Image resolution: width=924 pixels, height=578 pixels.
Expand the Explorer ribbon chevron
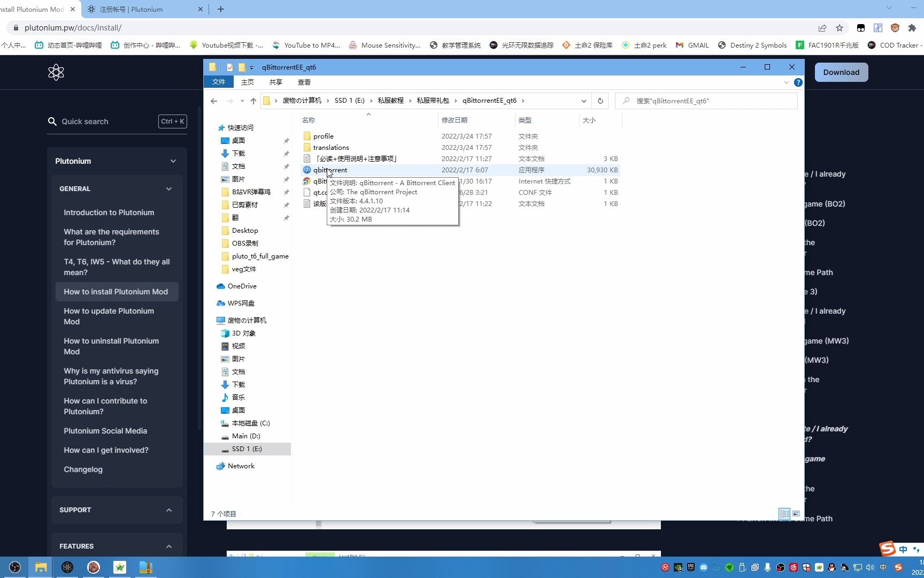point(786,82)
